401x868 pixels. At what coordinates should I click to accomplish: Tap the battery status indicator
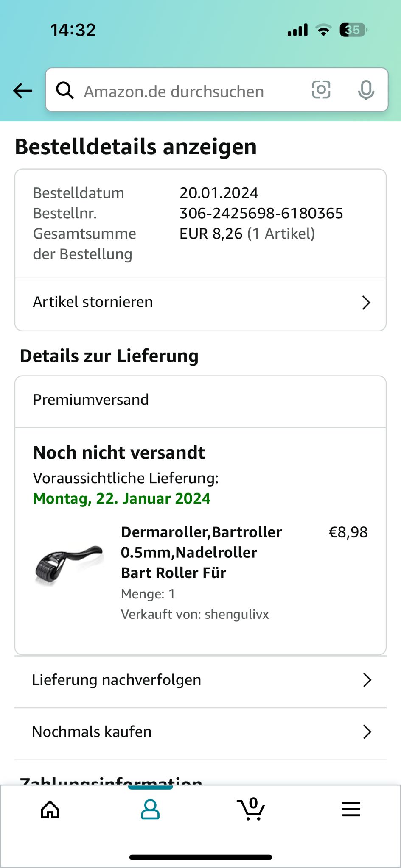353,30
